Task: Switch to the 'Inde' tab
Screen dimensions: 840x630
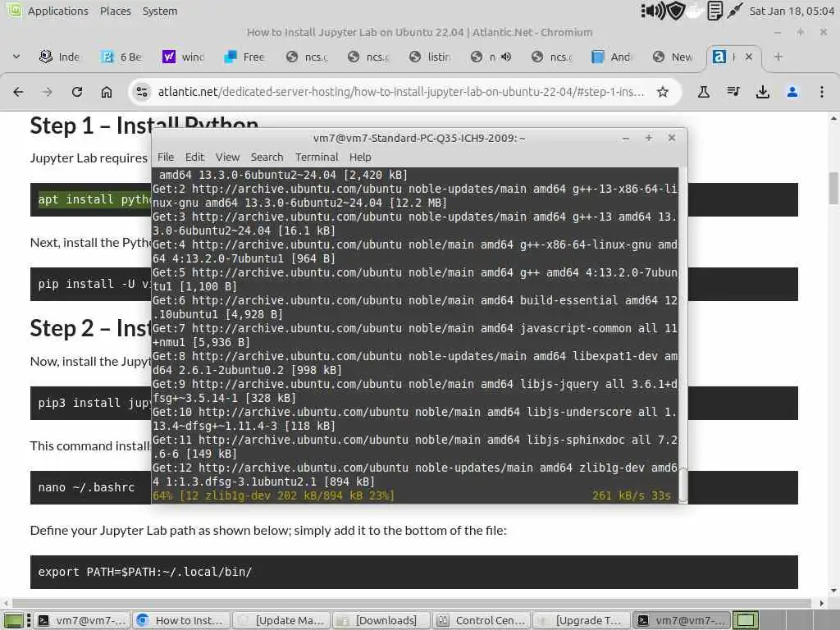Action: [x=59, y=57]
